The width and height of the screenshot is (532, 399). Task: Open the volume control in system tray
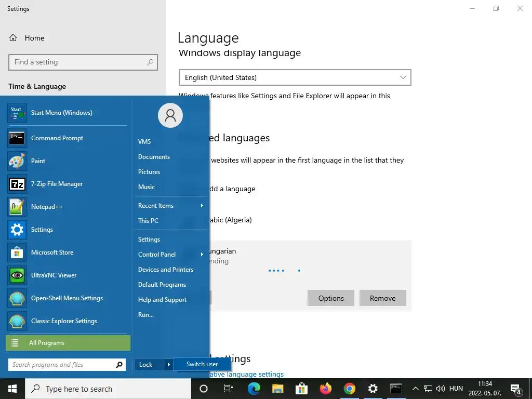click(441, 389)
